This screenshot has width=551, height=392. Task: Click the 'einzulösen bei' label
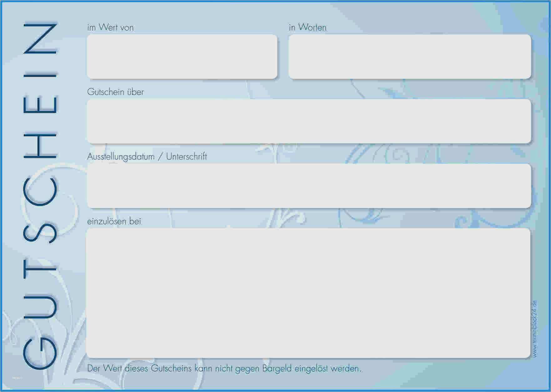pyautogui.click(x=114, y=221)
